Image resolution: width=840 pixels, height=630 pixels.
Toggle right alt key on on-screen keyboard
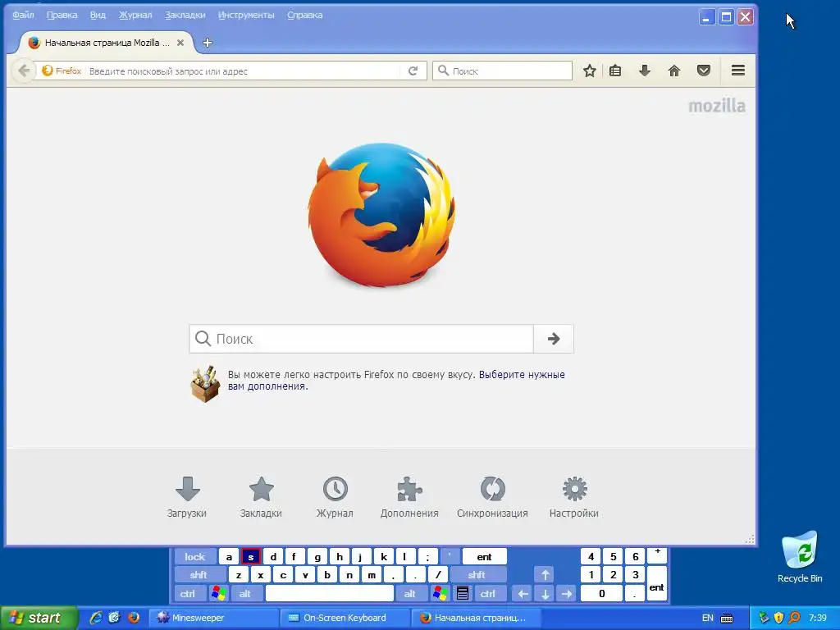(410, 594)
